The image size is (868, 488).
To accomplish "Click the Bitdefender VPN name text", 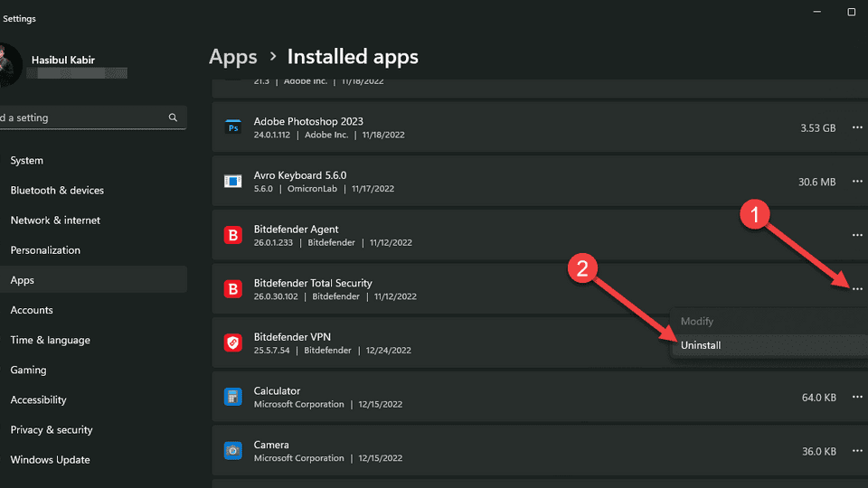I will coord(292,337).
